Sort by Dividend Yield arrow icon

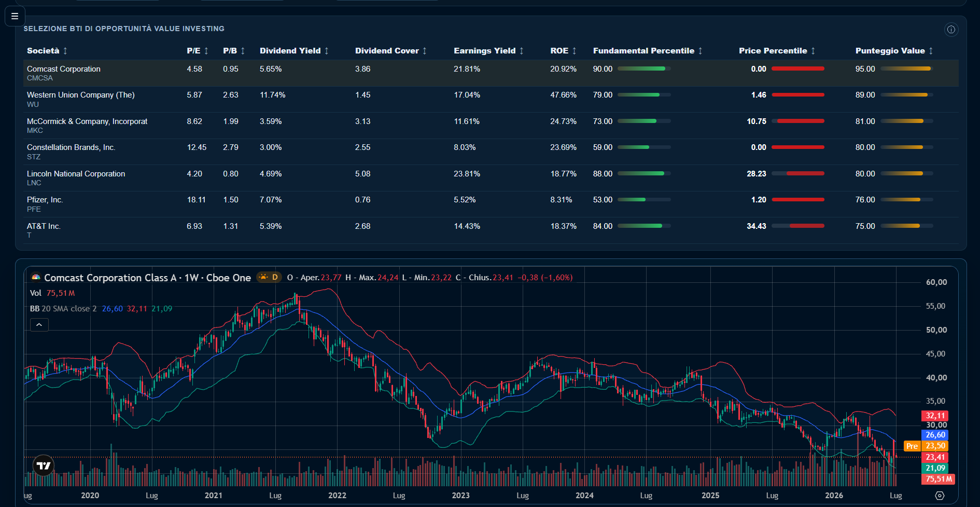[x=327, y=51]
